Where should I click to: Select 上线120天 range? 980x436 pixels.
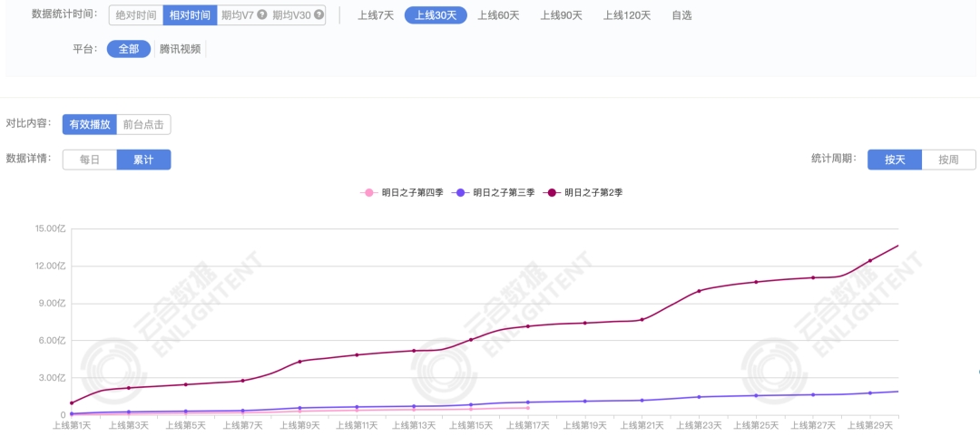pyautogui.click(x=627, y=15)
